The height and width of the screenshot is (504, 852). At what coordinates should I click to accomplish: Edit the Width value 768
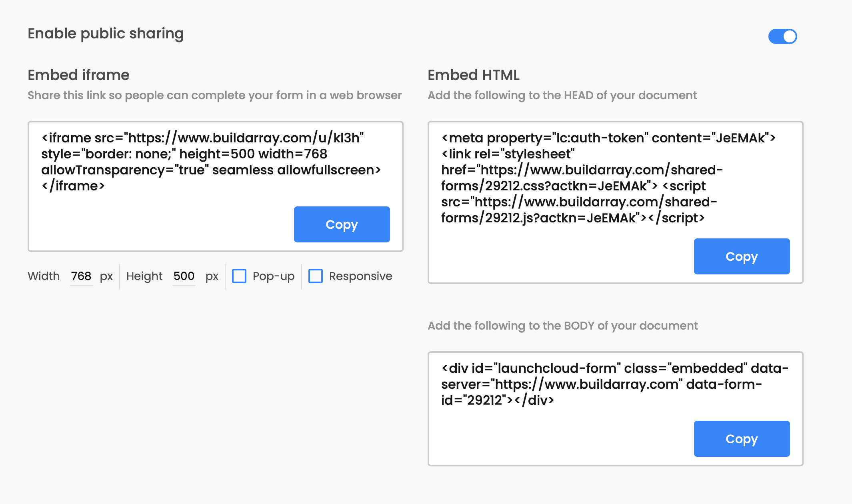click(81, 276)
